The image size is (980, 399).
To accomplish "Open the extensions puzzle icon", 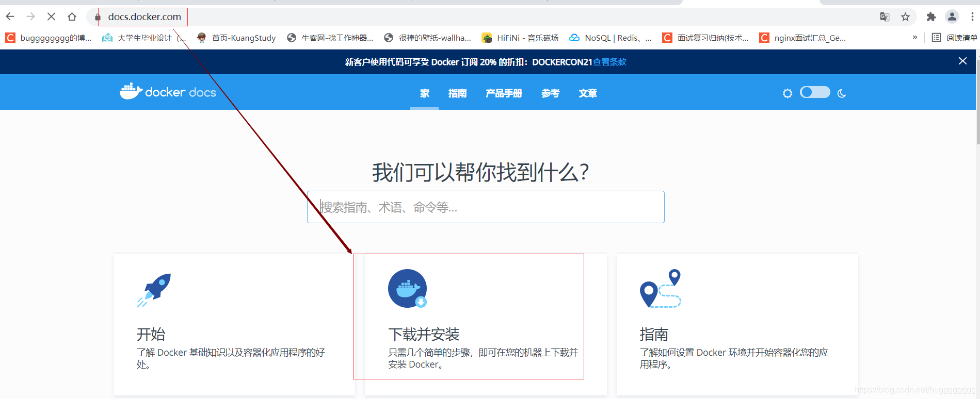I will tap(931, 17).
